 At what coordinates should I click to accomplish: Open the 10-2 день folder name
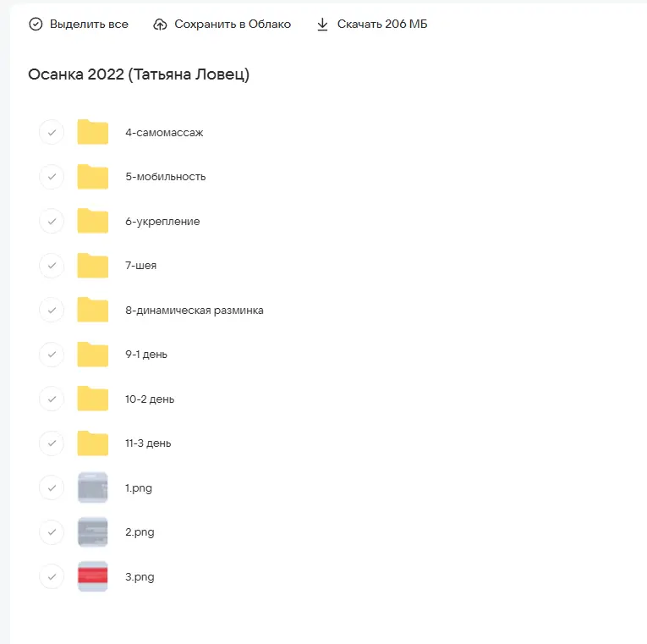(150, 399)
